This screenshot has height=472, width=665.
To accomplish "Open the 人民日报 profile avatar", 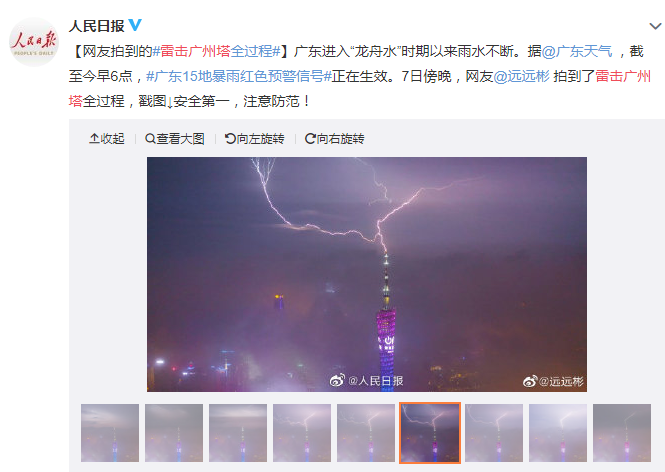I will click(34, 42).
